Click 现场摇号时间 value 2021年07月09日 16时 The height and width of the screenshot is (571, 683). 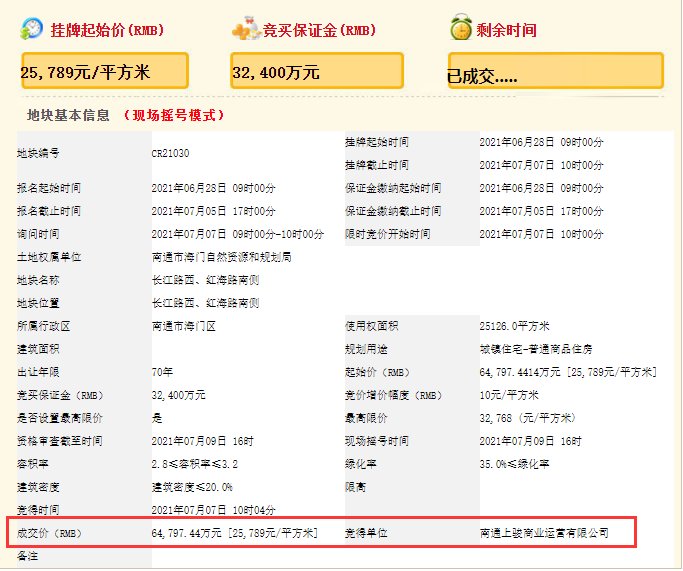click(x=531, y=442)
